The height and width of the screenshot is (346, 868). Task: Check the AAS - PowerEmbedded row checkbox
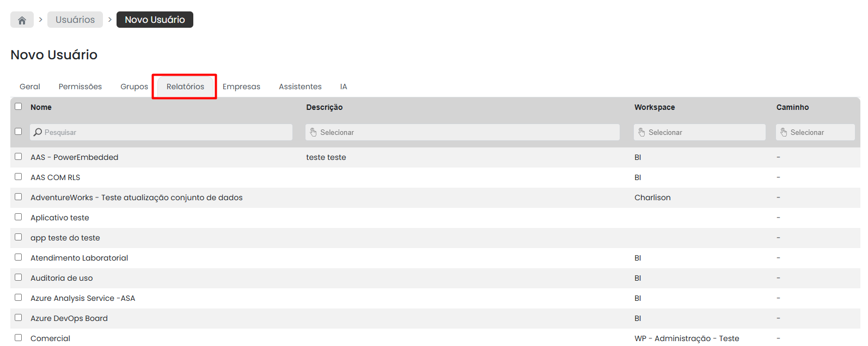18,157
